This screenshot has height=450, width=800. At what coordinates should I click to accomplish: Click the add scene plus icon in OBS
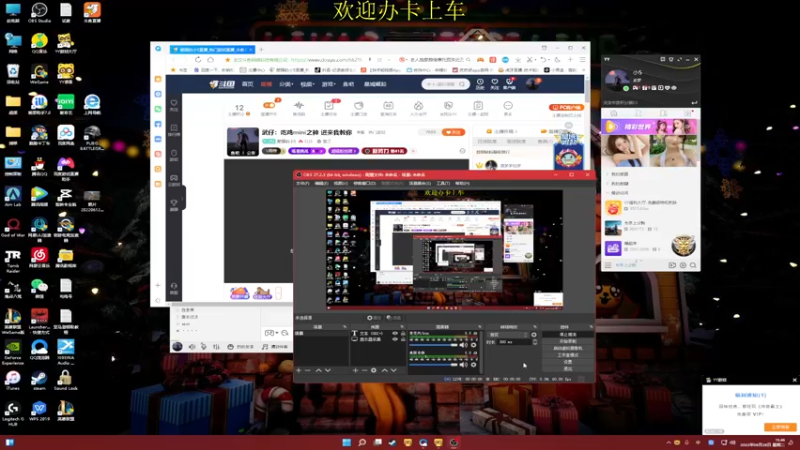tap(298, 370)
